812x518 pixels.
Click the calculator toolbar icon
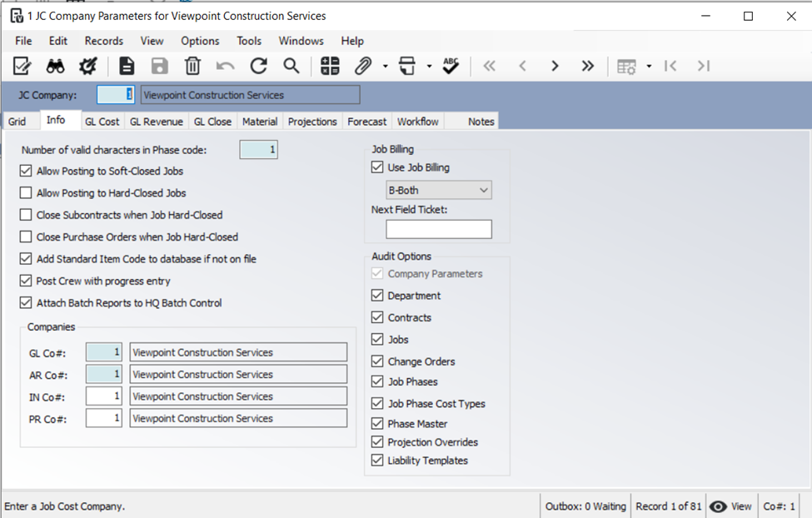coord(330,66)
